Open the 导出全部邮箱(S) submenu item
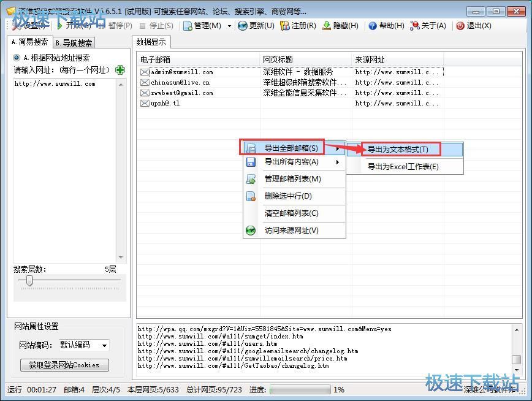 pyautogui.click(x=294, y=148)
